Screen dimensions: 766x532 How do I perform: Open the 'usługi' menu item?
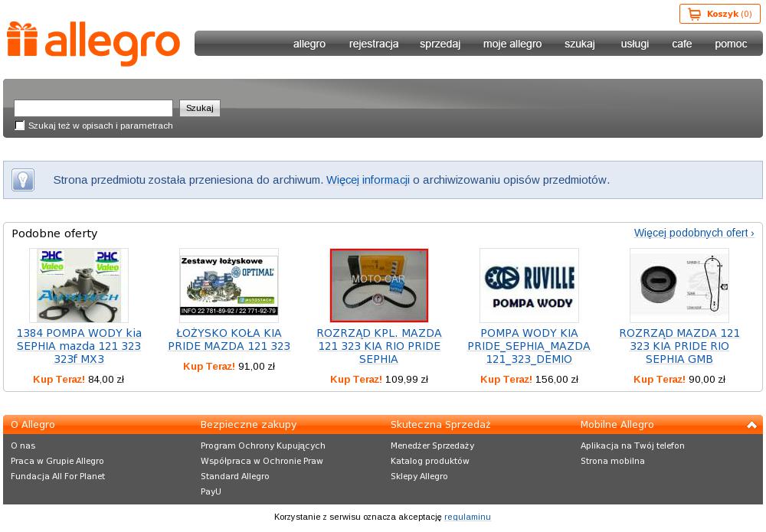[x=634, y=44]
